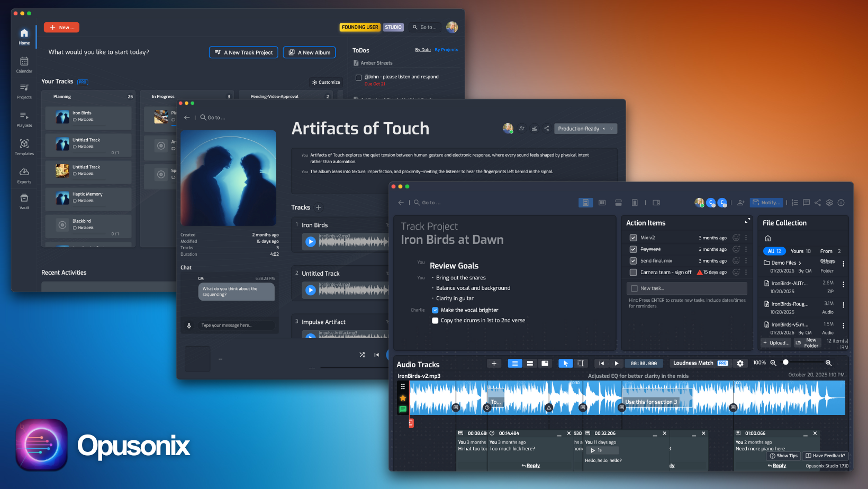
Task: Open the Vault from the sidebar
Action: coord(24,201)
